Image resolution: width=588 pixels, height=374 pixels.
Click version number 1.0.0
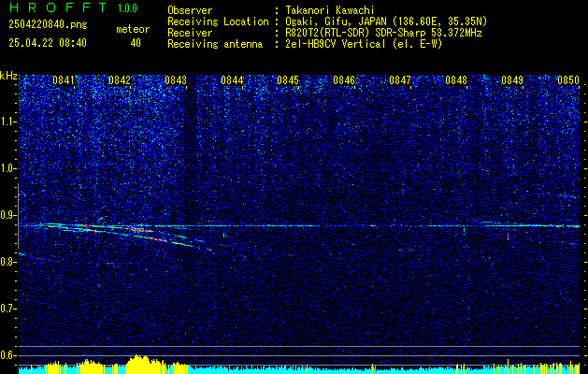[x=127, y=8]
